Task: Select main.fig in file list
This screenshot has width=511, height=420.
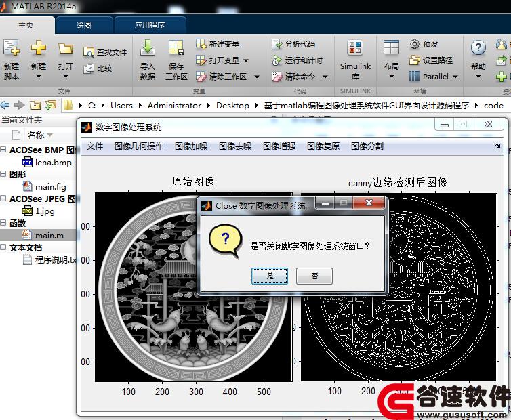Action: click(x=44, y=186)
